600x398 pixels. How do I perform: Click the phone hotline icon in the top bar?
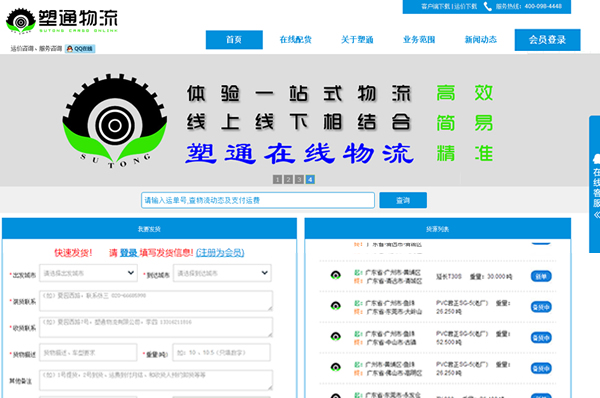pos(488,7)
